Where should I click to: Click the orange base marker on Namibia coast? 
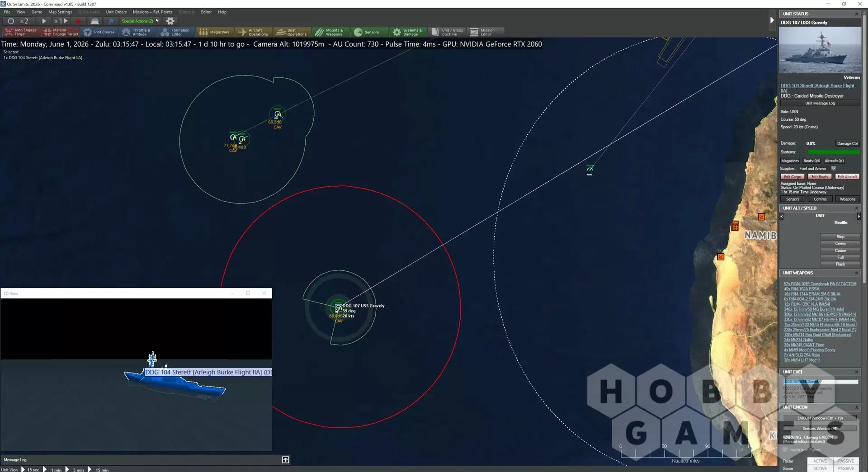[x=721, y=257]
